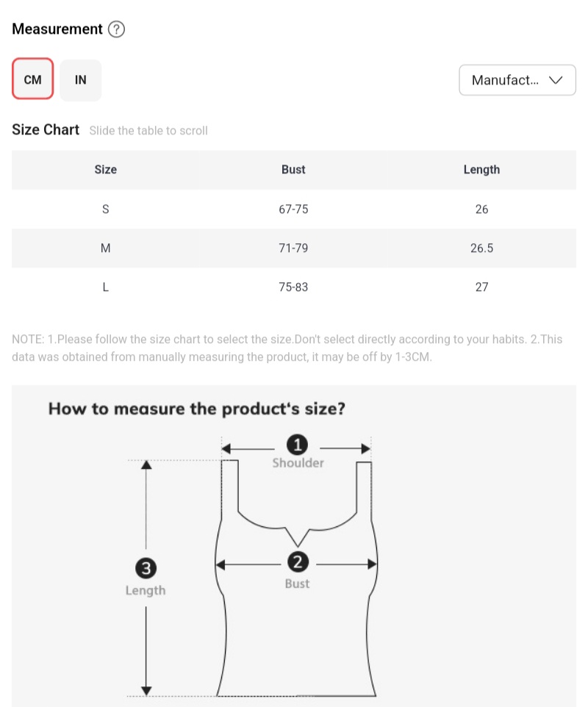588x707 pixels.
Task: Click the Size column header
Action: (105, 170)
